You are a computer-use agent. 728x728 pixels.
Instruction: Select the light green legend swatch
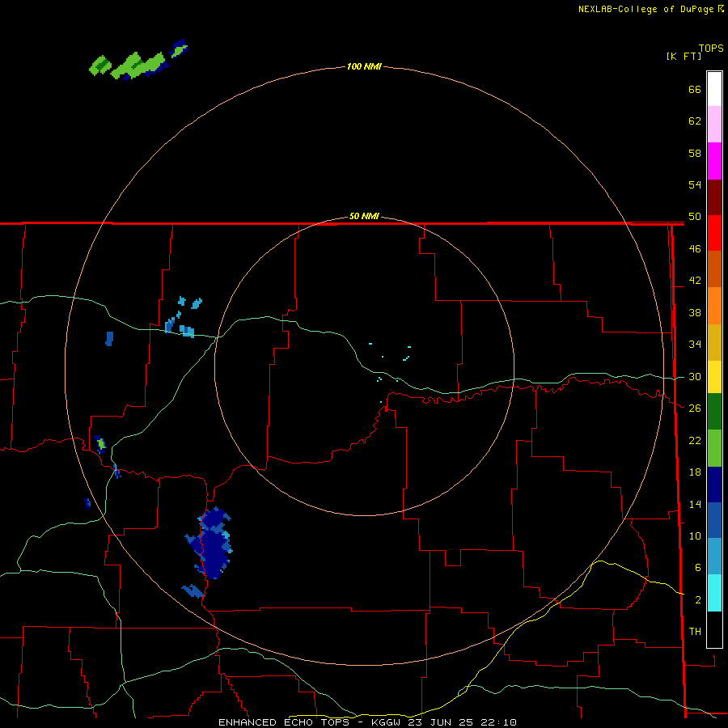tap(714, 448)
